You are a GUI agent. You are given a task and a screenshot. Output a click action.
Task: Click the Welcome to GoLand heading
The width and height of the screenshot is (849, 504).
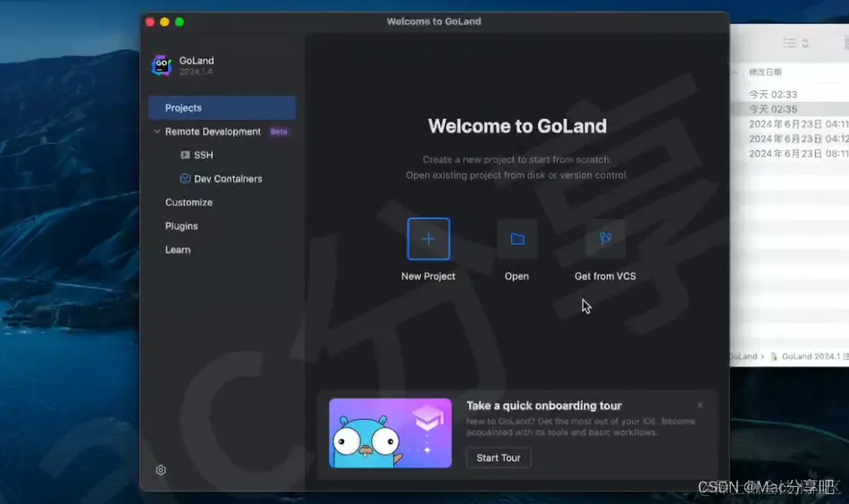[517, 126]
